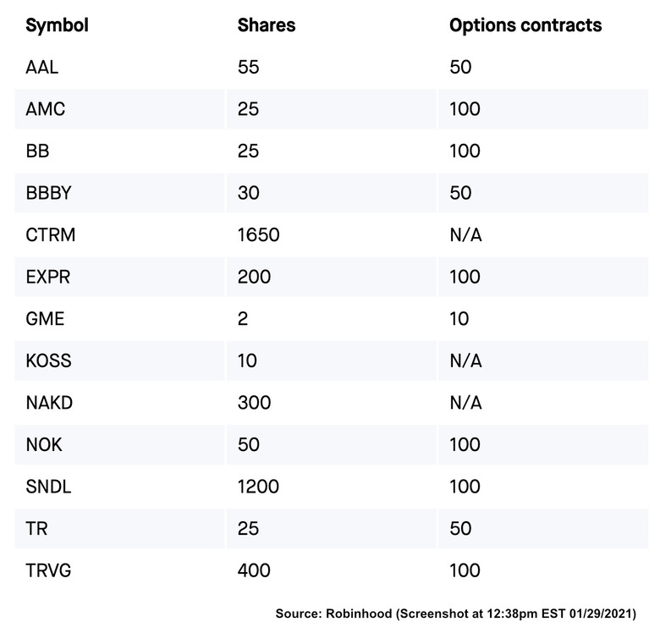660x644 pixels.
Task: Click the KOSS ticker symbol
Action: pyautogui.click(x=48, y=361)
